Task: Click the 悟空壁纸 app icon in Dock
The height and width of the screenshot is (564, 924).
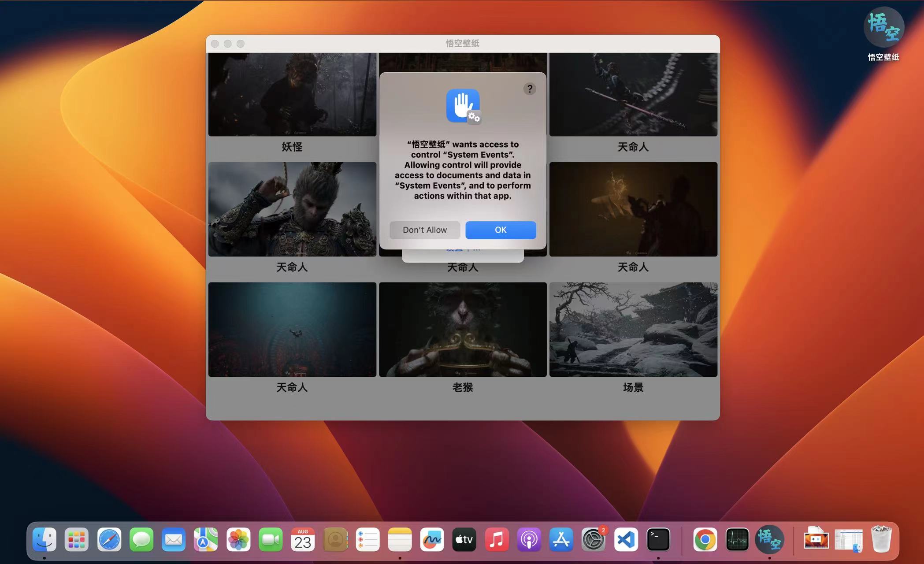Action: 769,540
